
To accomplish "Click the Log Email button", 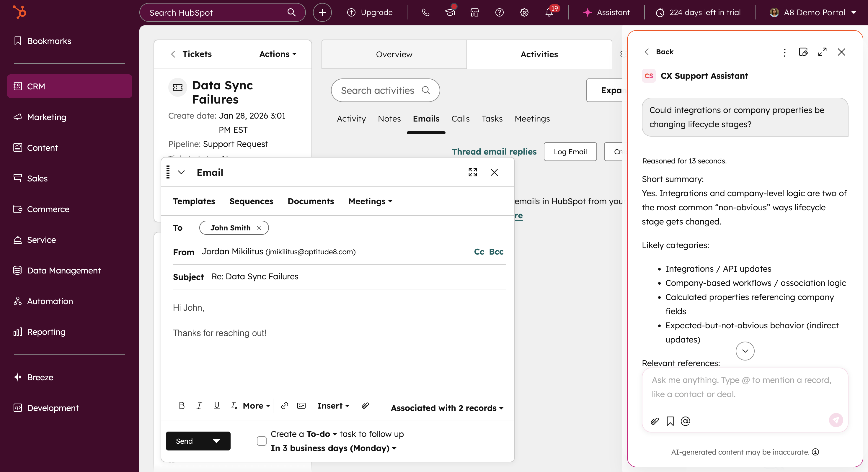I will [x=570, y=152].
